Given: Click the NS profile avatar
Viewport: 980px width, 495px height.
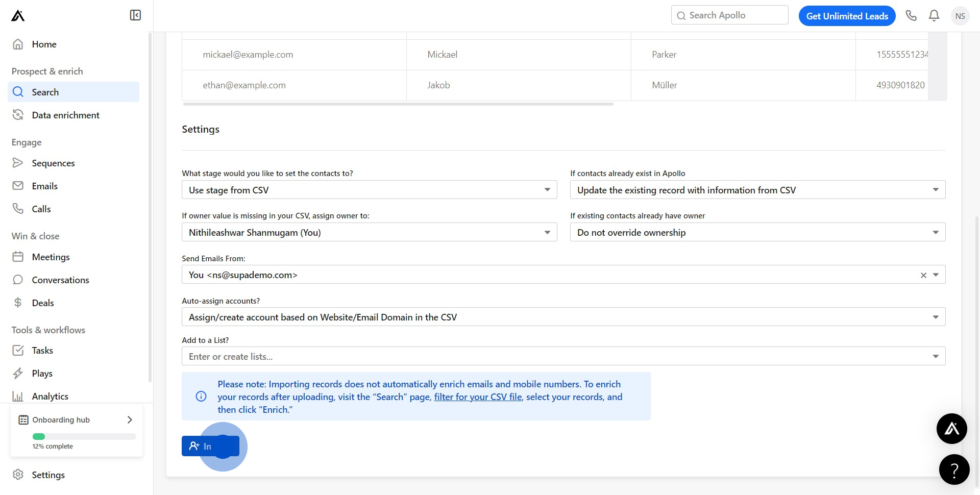Looking at the screenshot, I should coord(960,16).
